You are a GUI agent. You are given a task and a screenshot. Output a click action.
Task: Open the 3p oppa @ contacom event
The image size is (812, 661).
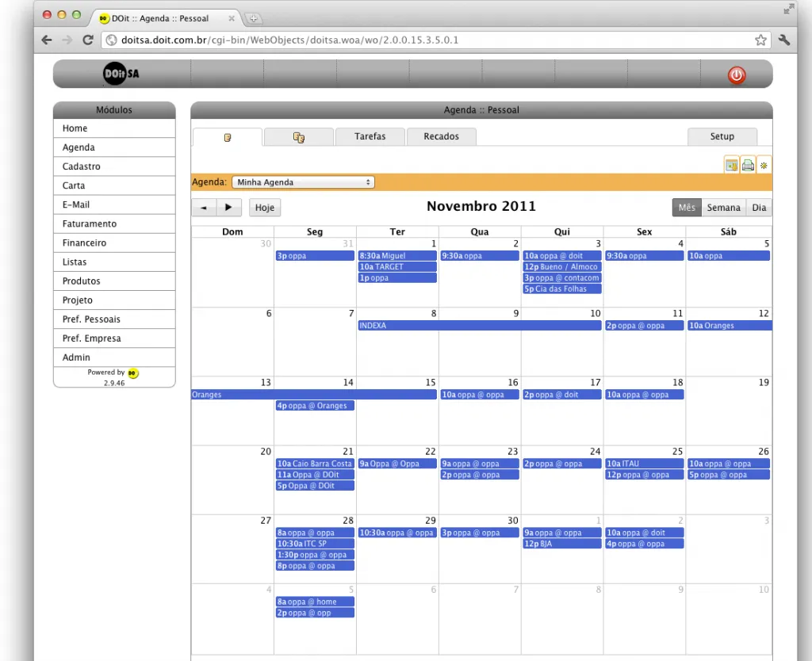pos(562,278)
